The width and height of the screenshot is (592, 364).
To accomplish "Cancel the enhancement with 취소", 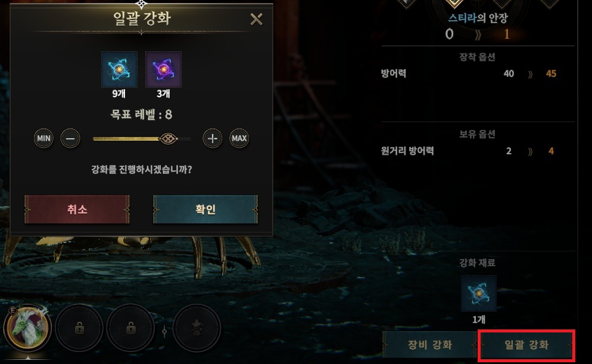I will 77,209.
